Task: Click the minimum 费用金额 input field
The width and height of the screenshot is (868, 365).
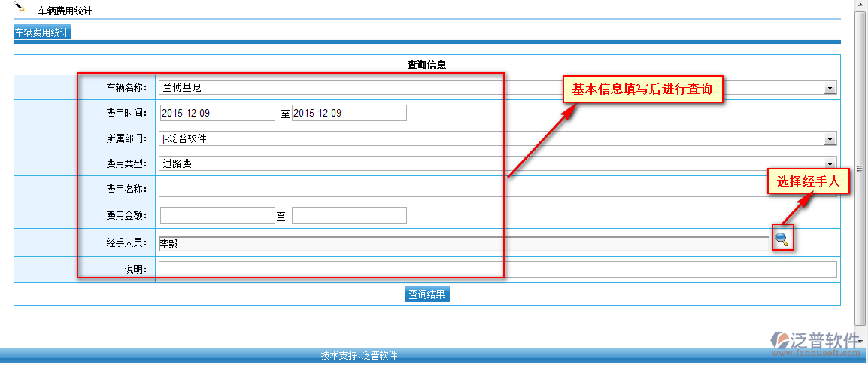Action: pos(217,215)
